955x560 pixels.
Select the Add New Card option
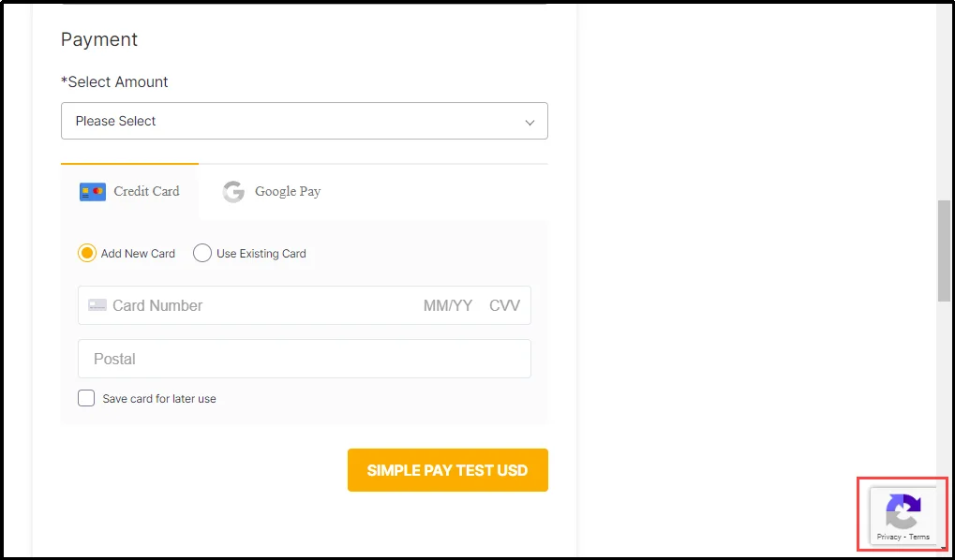(86, 253)
